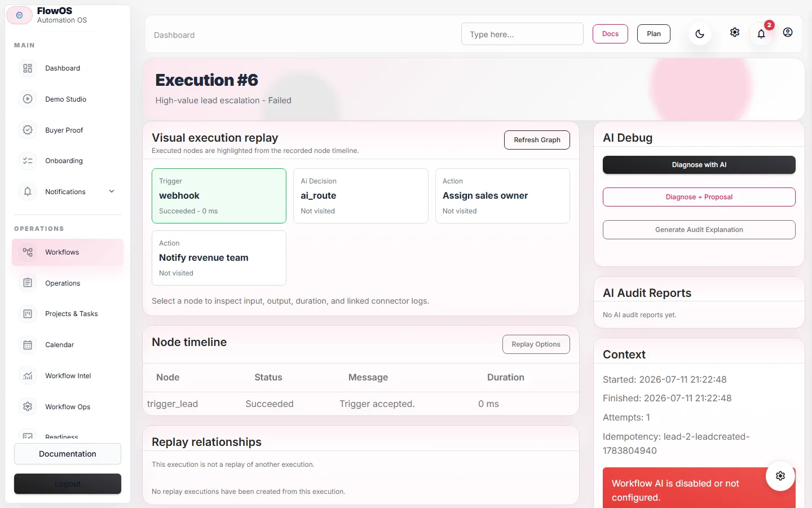Expand the Notifications submenu chevron

(112, 191)
